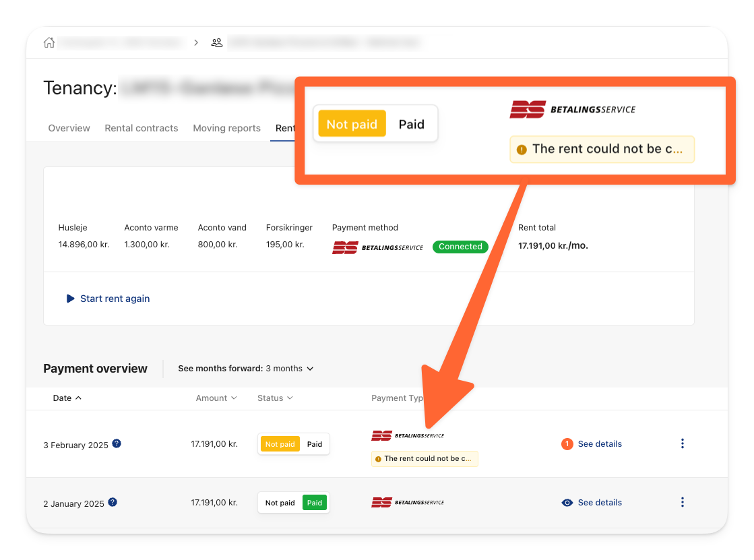
Task: Open the Moving reports tab
Action: click(x=226, y=128)
